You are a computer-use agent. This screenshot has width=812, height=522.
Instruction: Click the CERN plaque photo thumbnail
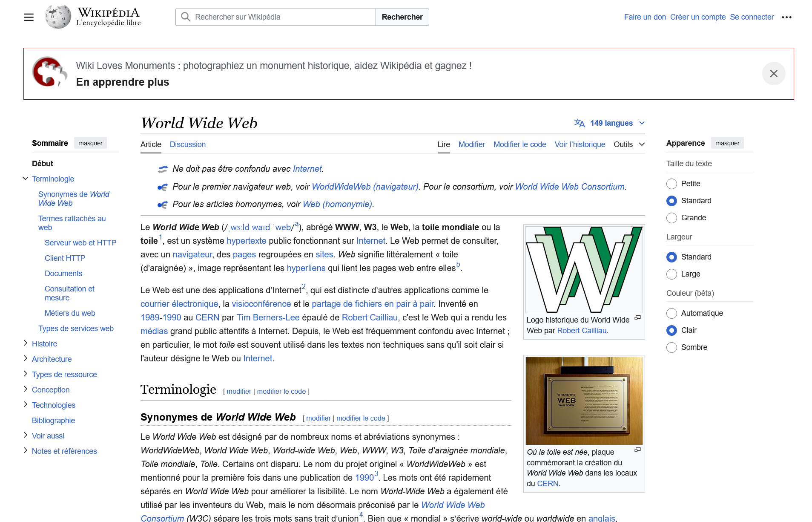click(584, 401)
